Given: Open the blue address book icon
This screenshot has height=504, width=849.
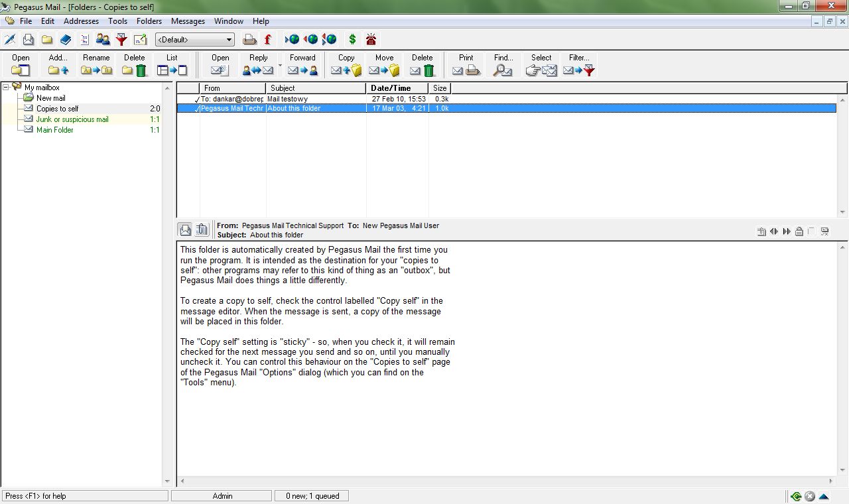Looking at the screenshot, I should (66, 40).
